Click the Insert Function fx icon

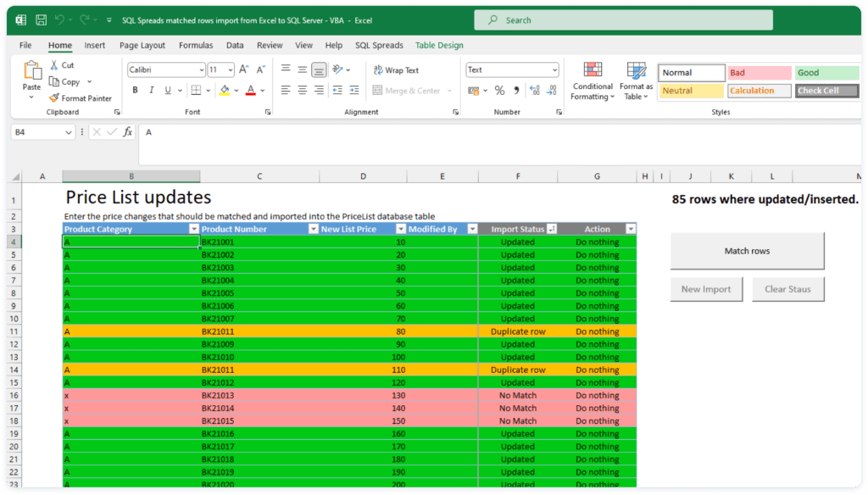click(127, 132)
